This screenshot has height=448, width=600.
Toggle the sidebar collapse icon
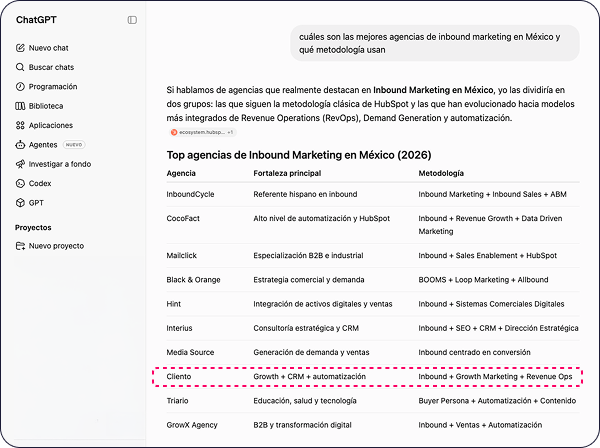pos(132,20)
